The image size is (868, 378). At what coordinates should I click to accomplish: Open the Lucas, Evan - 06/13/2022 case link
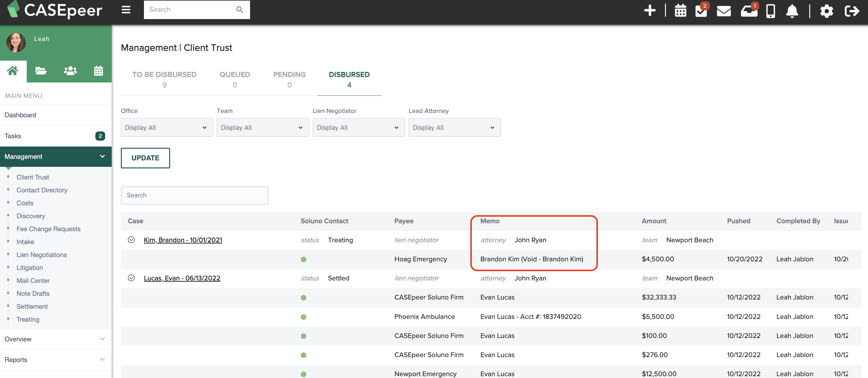pos(182,278)
